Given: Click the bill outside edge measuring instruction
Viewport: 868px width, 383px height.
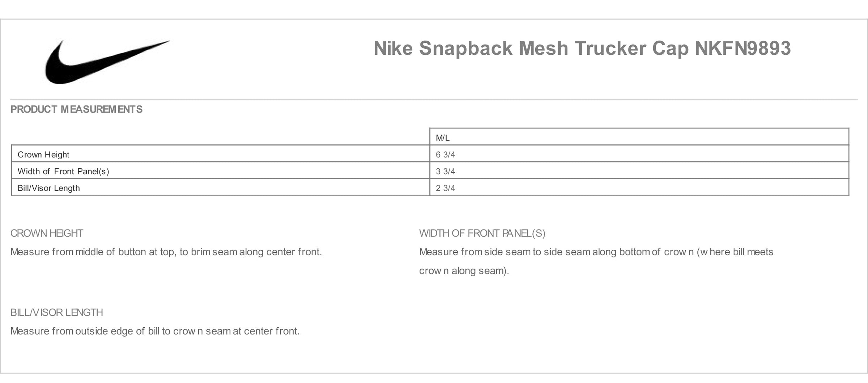Looking at the screenshot, I should click(155, 331).
